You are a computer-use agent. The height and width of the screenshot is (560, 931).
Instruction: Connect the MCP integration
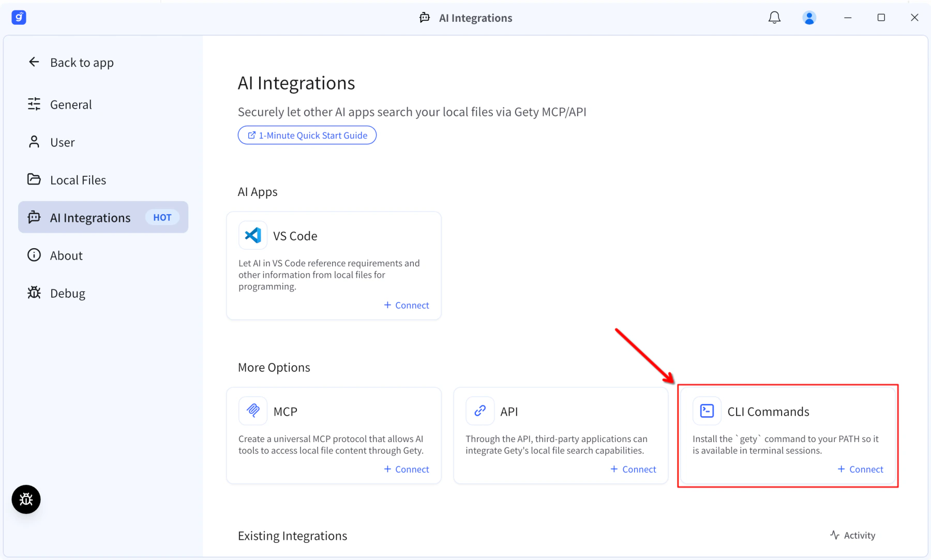coord(407,469)
